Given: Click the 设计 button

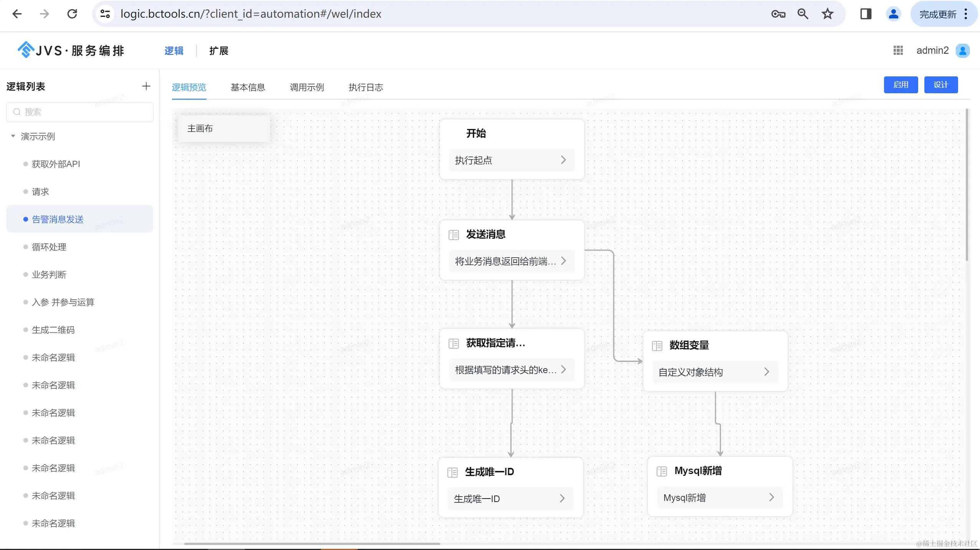Looking at the screenshot, I should click(x=940, y=85).
